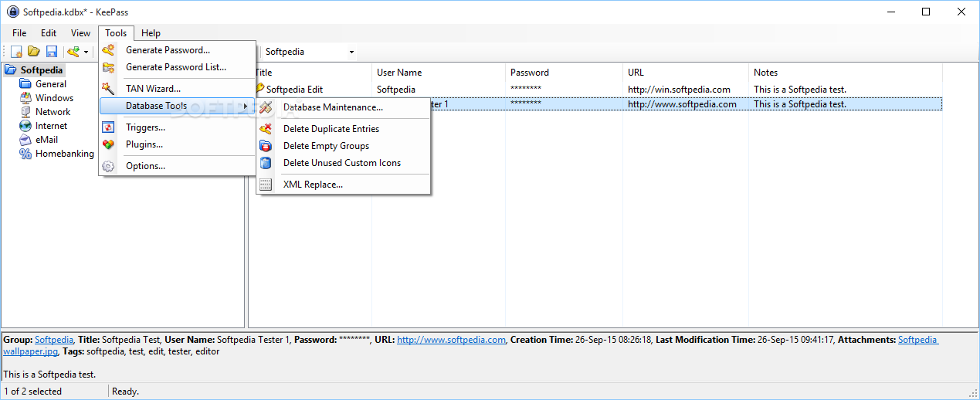The width and height of the screenshot is (980, 400).
Task: Click the Generate Password key icon
Action: pos(109,50)
